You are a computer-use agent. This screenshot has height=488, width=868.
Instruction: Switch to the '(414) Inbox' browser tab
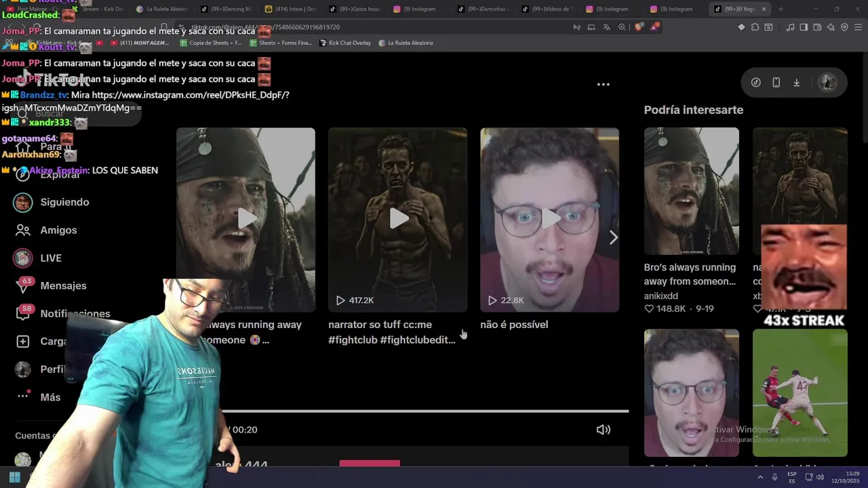292,9
